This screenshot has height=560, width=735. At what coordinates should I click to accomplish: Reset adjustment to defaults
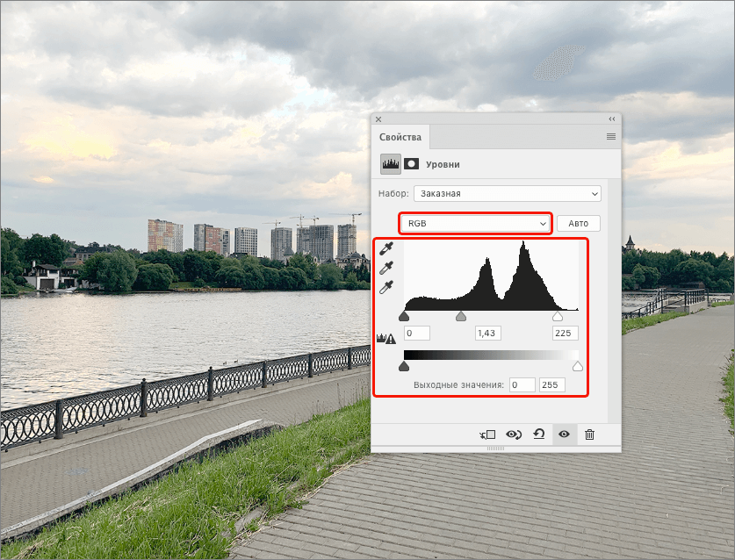(539, 434)
